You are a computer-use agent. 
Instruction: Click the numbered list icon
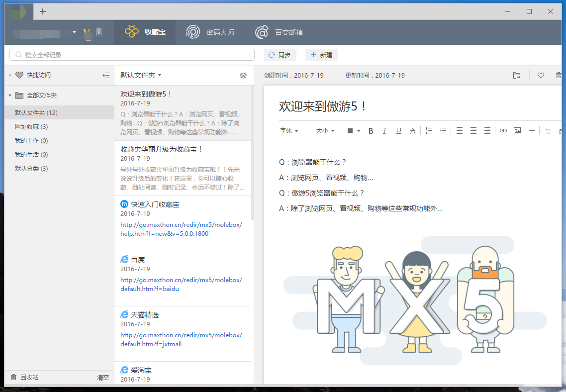click(x=429, y=131)
